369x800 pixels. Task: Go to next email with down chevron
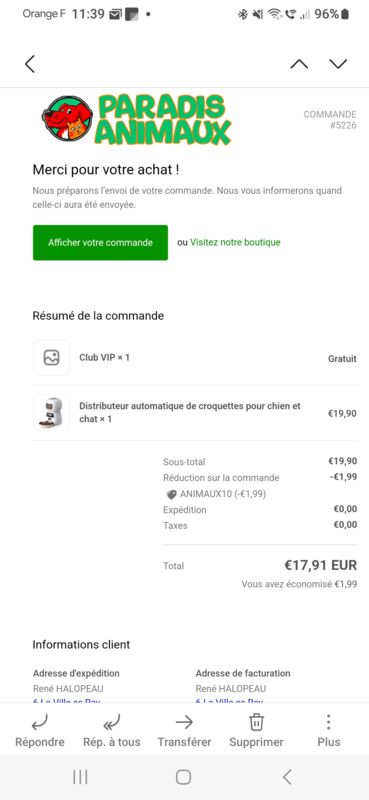[338, 64]
